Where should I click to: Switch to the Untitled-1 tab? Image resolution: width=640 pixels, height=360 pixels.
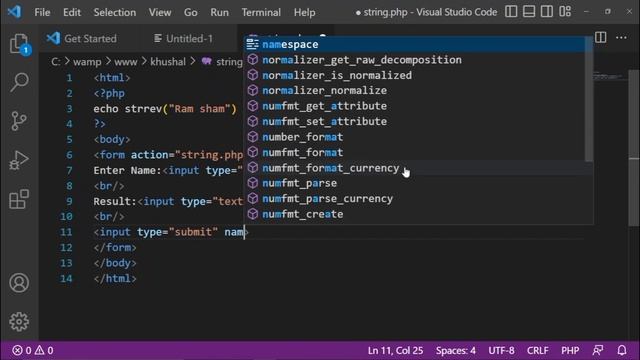point(184,38)
